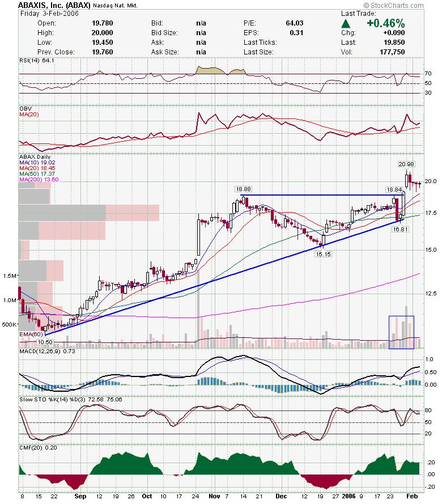442x504 pixels.
Task: Click the Last value 19.850
Action: (x=394, y=43)
